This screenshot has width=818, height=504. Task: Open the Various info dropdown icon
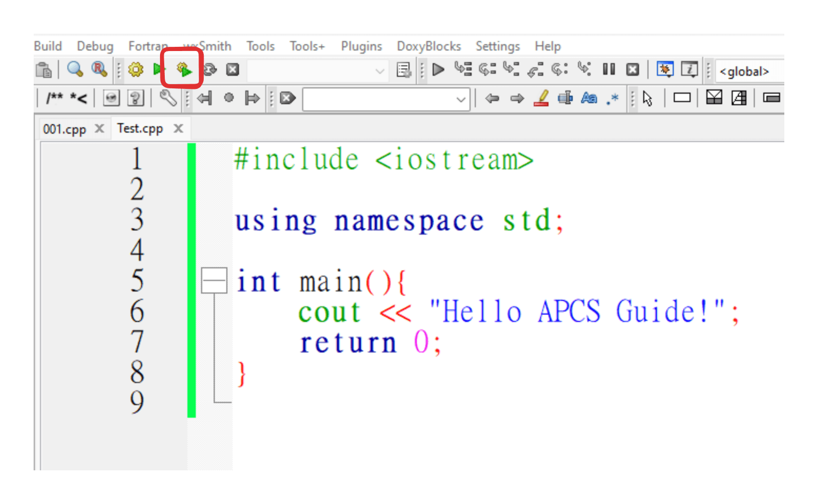[690, 69]
